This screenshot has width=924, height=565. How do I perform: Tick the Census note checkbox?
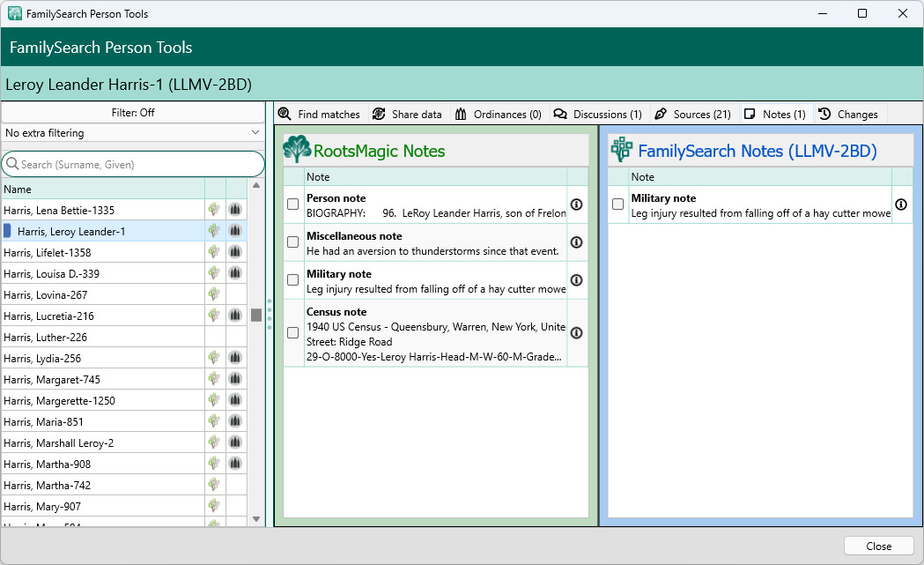(292, 332)
